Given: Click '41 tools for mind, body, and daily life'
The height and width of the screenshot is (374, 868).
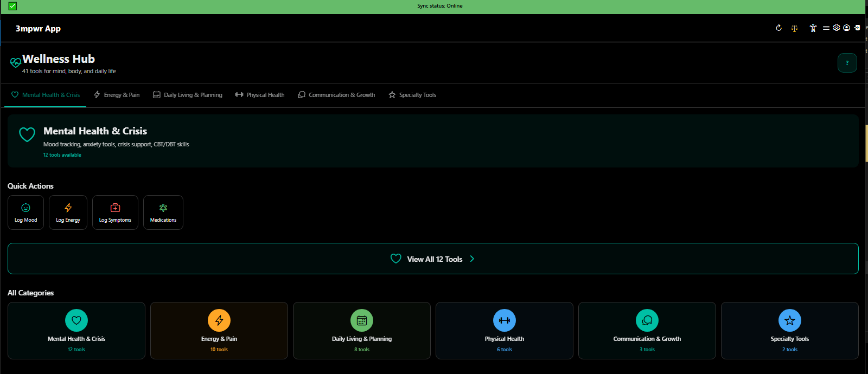Looking at the screenshot, I should pos(69,71).
